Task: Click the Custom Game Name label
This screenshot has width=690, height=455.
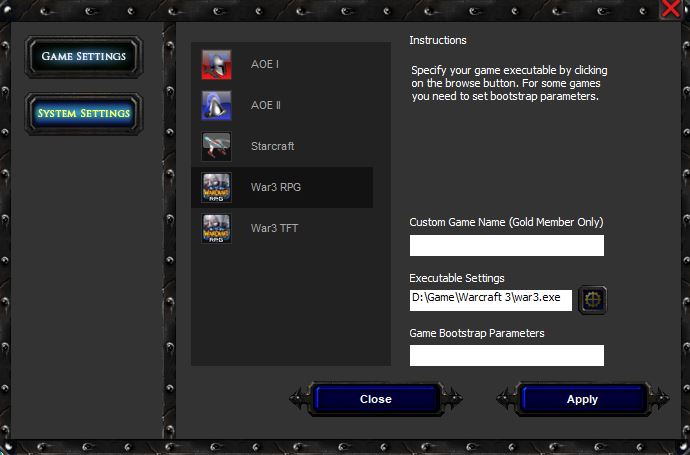Action: tap(506, 222)
